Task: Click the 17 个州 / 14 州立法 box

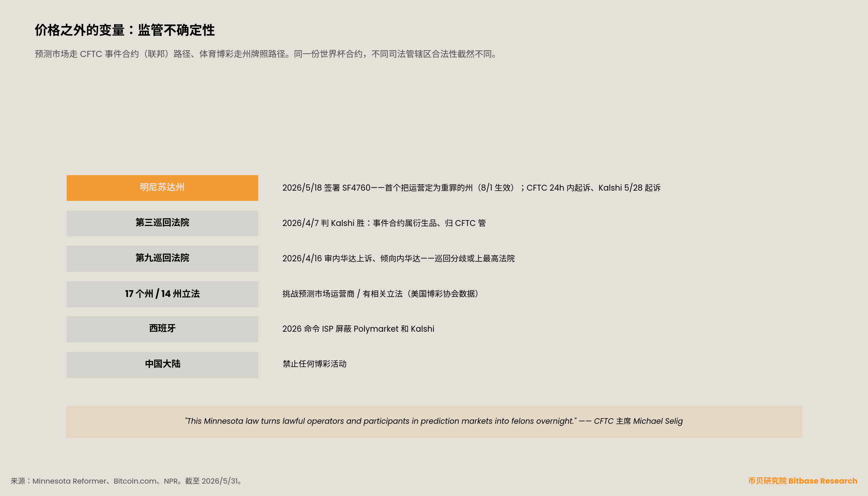Action: (x=162, y=294)
